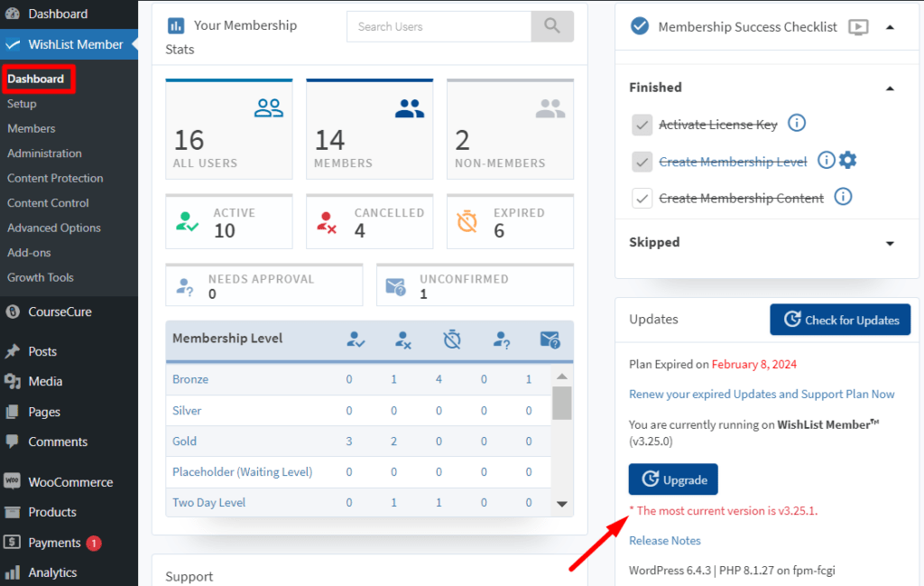The width and height of the screenshot is (924, 586).
Task: Click the active column header icon
Action: (356, 339)
